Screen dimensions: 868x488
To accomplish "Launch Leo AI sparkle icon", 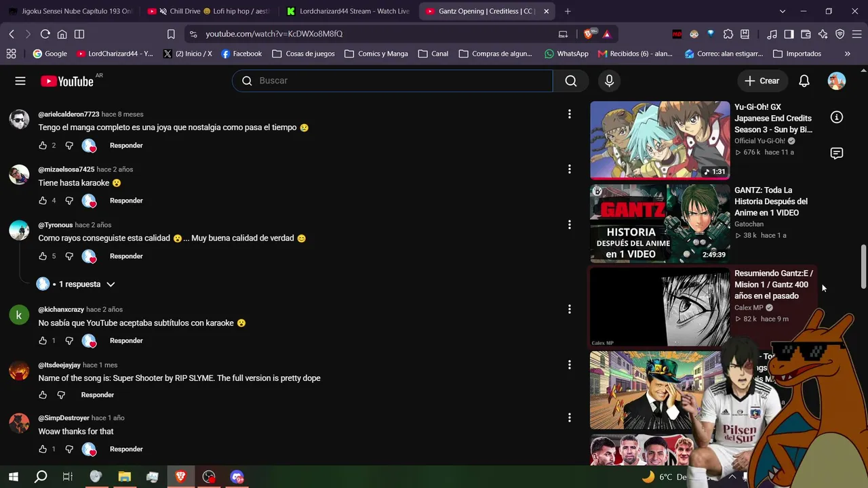I will coord(823,34).
